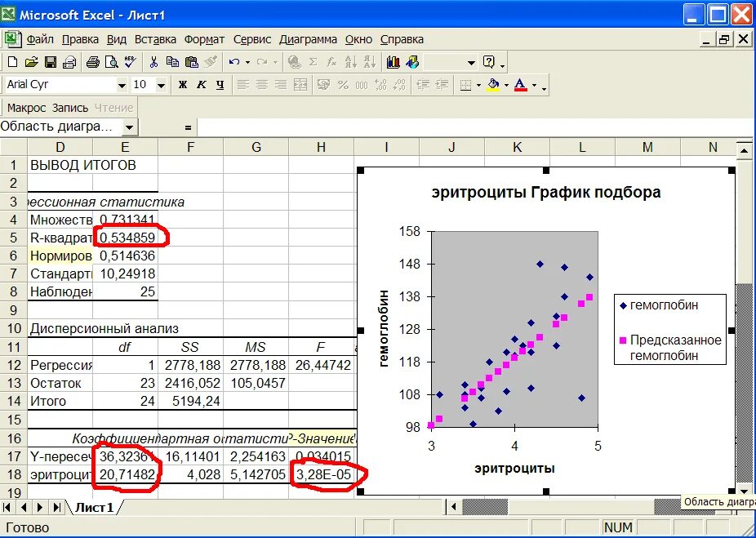
Task: Apply thousands separator 000 icon
Action: [362, 86]
